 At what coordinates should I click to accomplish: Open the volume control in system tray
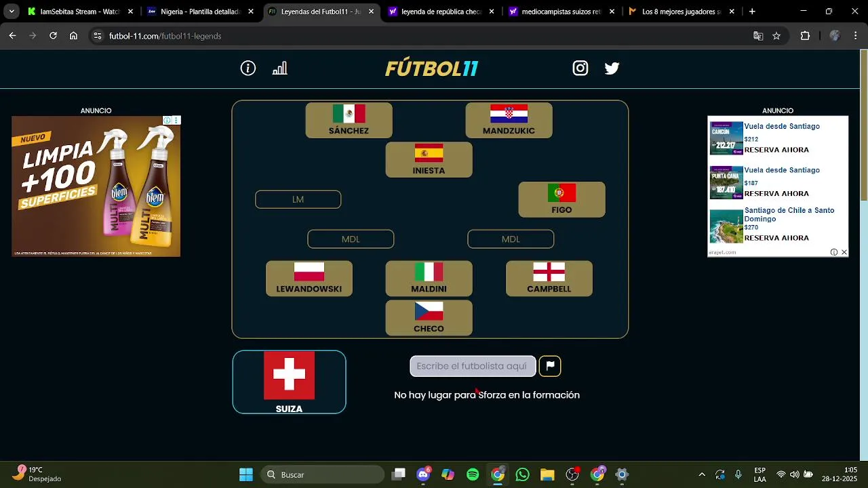coord(795,474)
